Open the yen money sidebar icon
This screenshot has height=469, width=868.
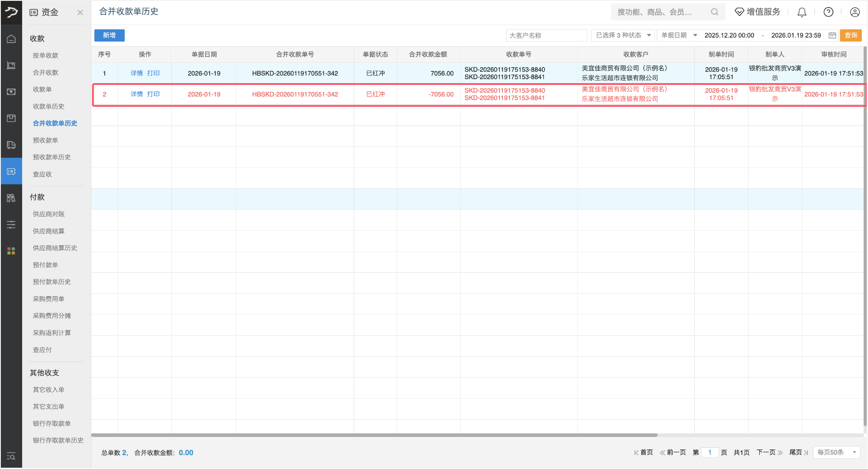pyautogui.click(x=11, y=92)
